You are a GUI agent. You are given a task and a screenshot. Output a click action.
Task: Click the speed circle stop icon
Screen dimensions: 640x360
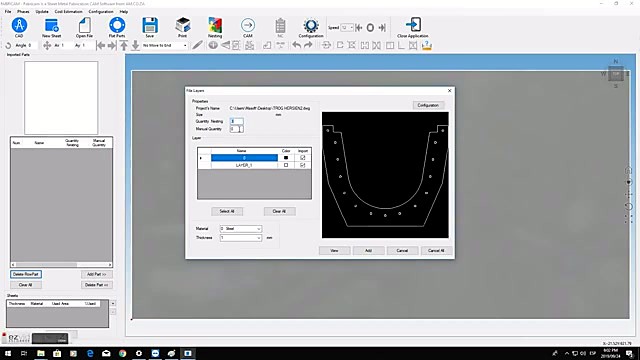pyautogui.click(x=370, y=28)
